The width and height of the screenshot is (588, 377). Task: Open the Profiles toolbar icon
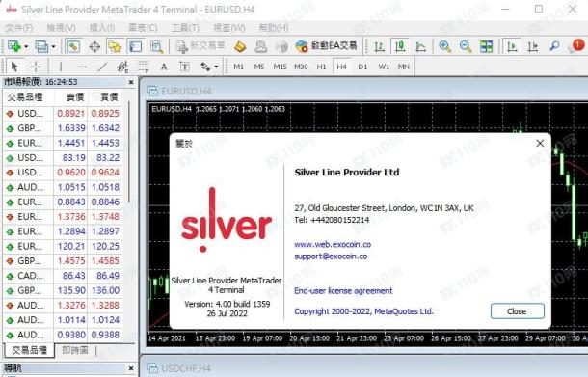coord(41,46)
